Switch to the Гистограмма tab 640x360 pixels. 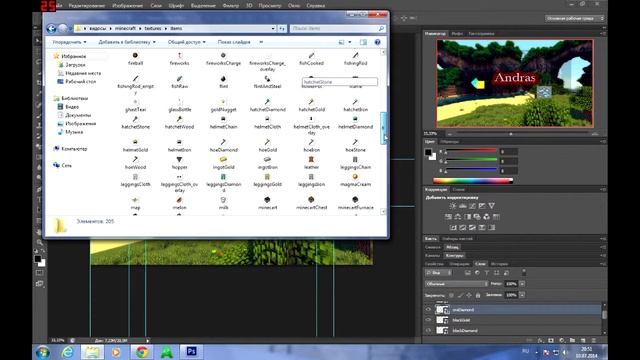pos(481,33)
